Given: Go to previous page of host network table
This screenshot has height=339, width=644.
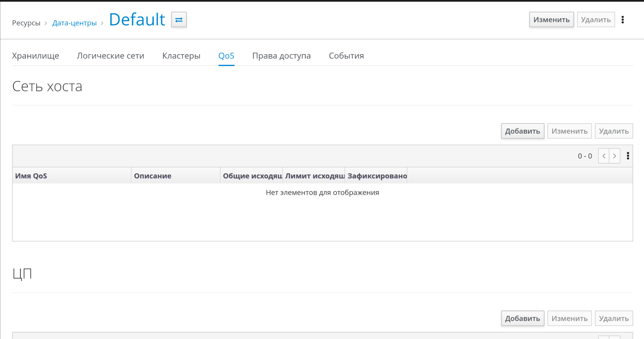Looking at the screenshot, I should tap(604, 156).
